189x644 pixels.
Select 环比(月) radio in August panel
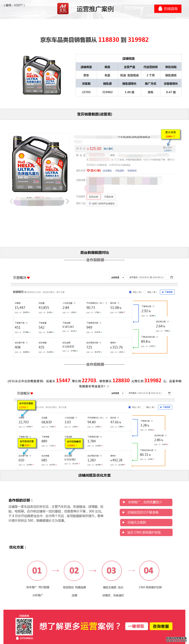tap(130, 292)
